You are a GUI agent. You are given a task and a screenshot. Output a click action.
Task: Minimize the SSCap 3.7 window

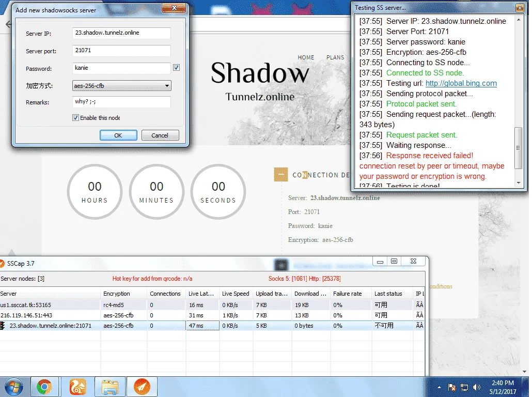click(x=380, y=262)
